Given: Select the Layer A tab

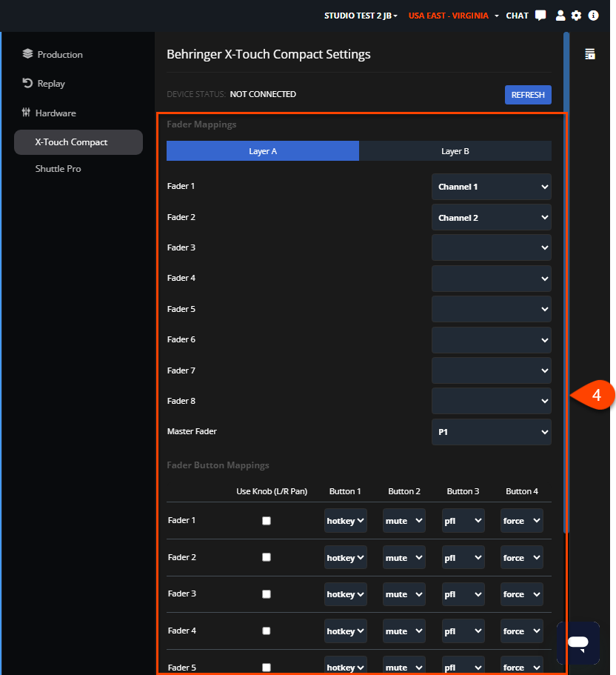Looking at the screenshot, I should click(263, 151).
